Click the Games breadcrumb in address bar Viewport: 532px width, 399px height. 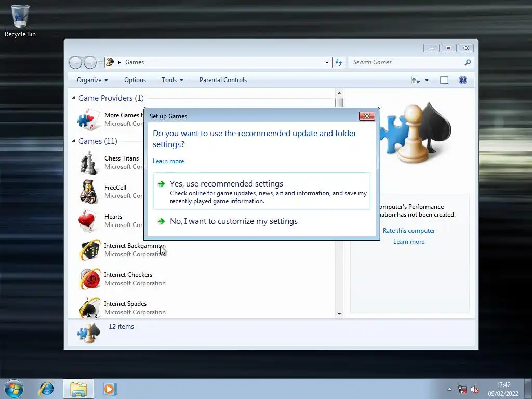pyautogui.click(x=135, y=62)
